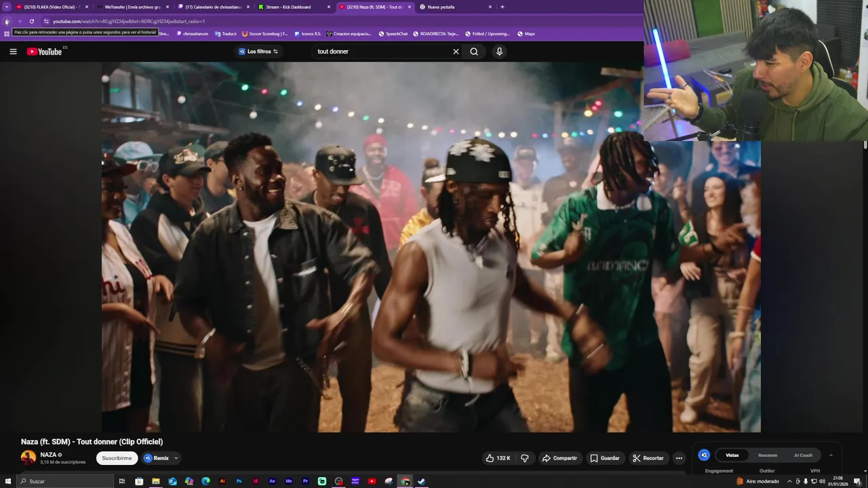Viewport: 868px width, 488px height.
Task: Open Chrome from the taskbar
Action: 405,481
